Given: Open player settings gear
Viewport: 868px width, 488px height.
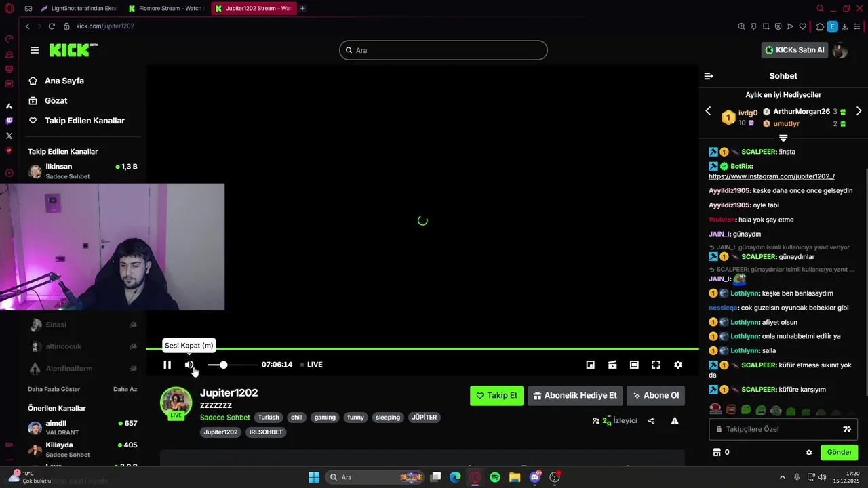Looking at the screenshot, I should (x=678, y=365).
